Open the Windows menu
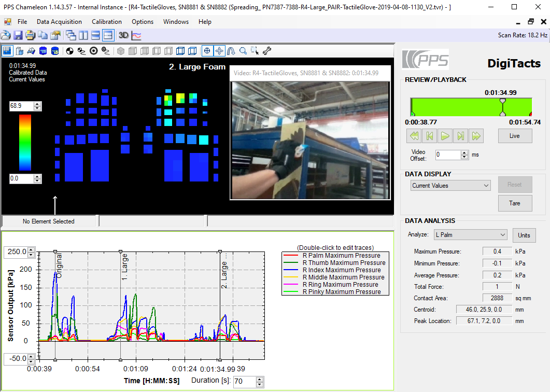The width and height of the screenshot is (550, 392). pos(176,22)
